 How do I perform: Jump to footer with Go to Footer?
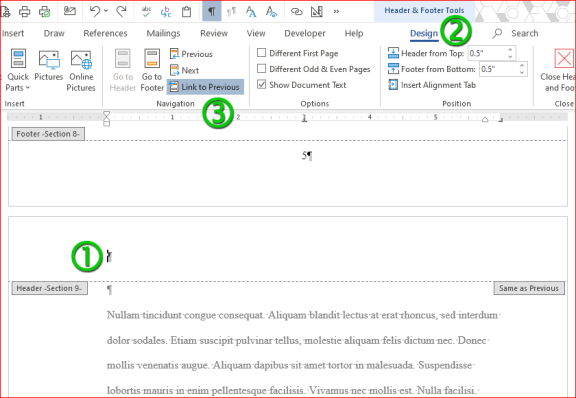(x=152, y=71)
